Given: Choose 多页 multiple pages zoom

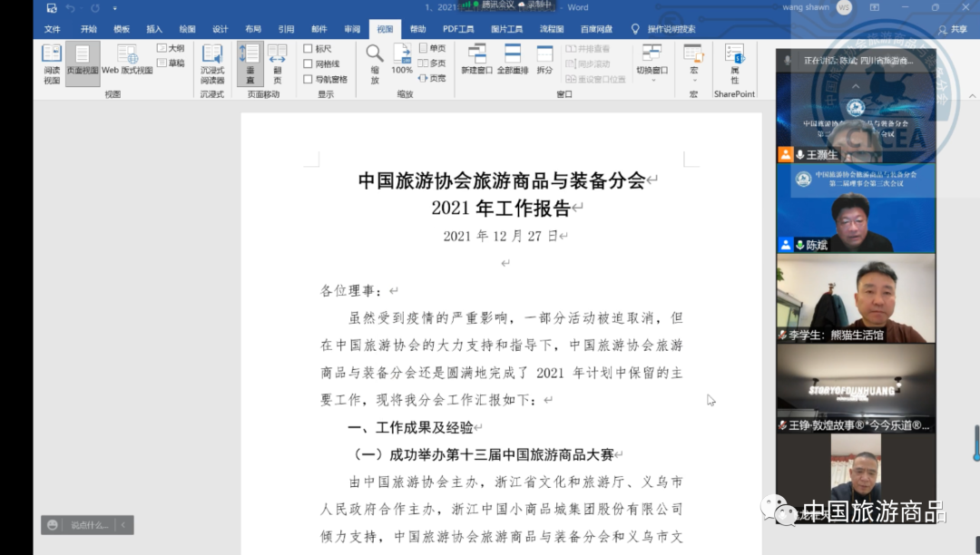Looking at the screenshot, I should point(432,63).
